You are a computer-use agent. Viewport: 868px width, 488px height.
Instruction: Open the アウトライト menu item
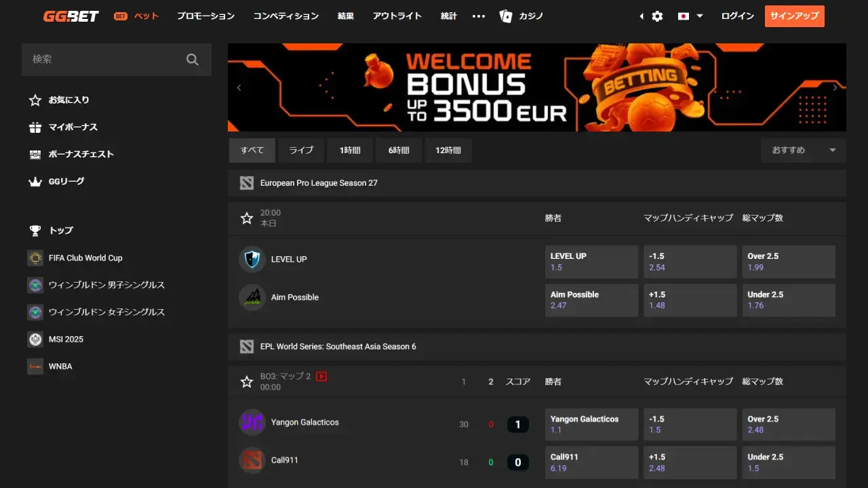click(x=397, y=16)
